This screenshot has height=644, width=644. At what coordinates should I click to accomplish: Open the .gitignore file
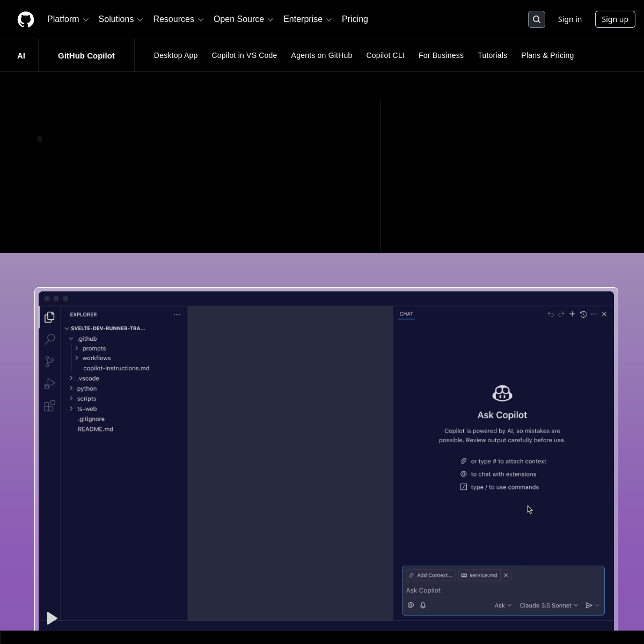point(91,419)
